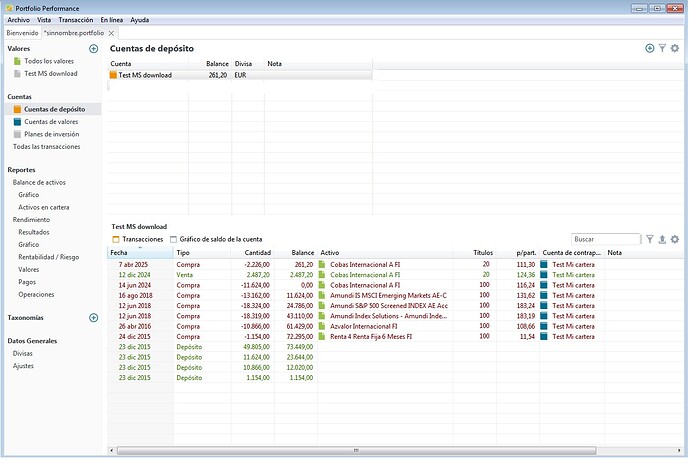Export transactions with upload icon
The image size is (690, 465).
tap(662, 239)
